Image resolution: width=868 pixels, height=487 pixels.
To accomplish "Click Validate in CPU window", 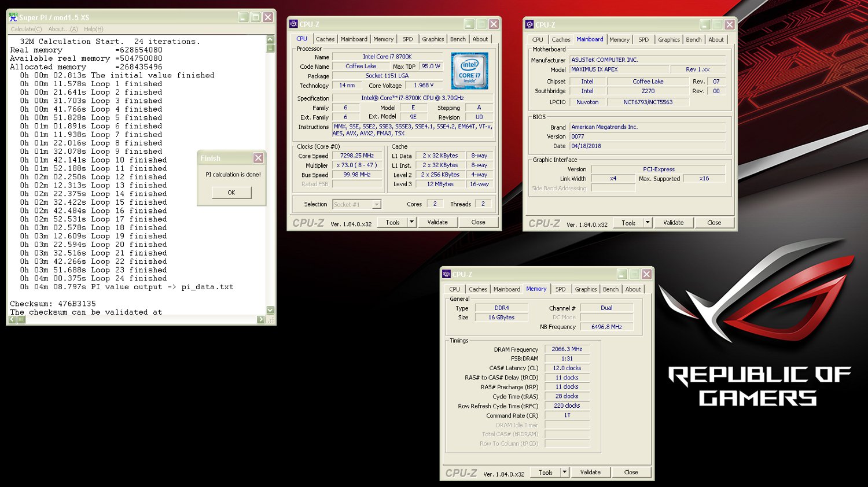I will 437,222.
